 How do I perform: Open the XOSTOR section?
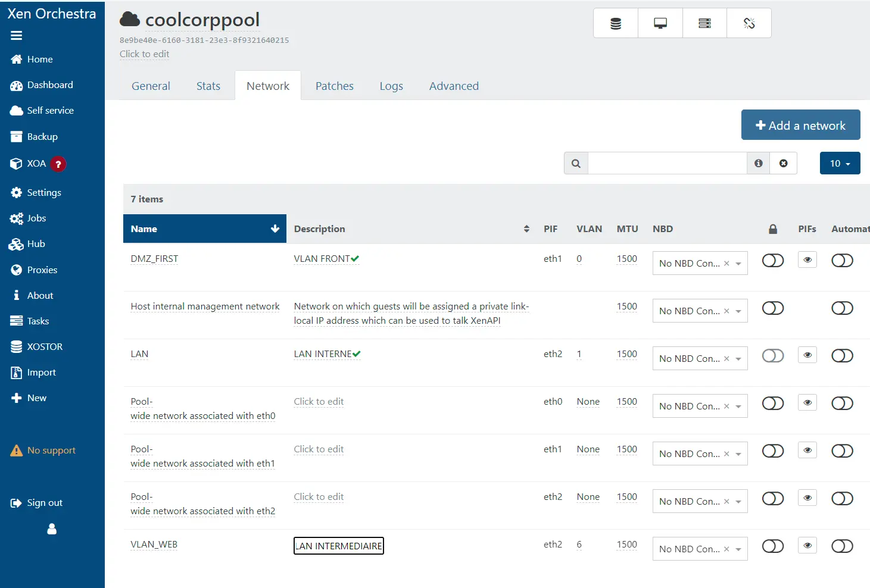[37, 347]
